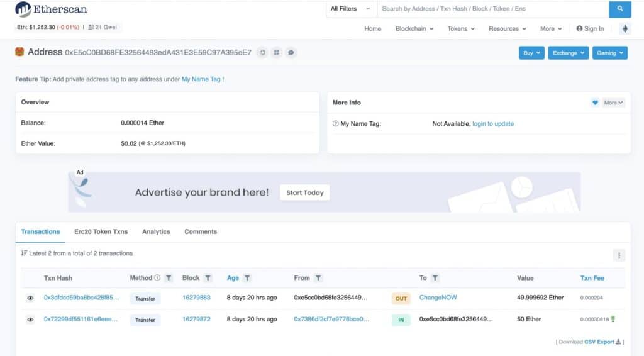Switch to the Transactions tab

point(40,231)
